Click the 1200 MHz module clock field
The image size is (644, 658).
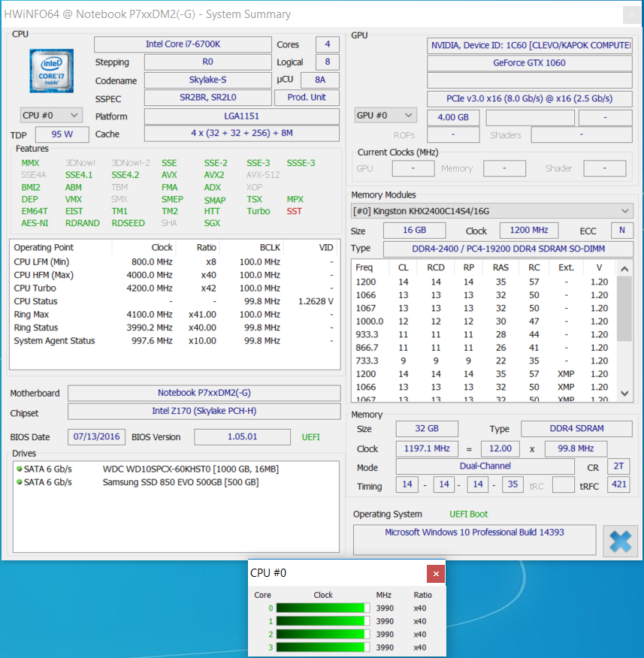(529, 231)
